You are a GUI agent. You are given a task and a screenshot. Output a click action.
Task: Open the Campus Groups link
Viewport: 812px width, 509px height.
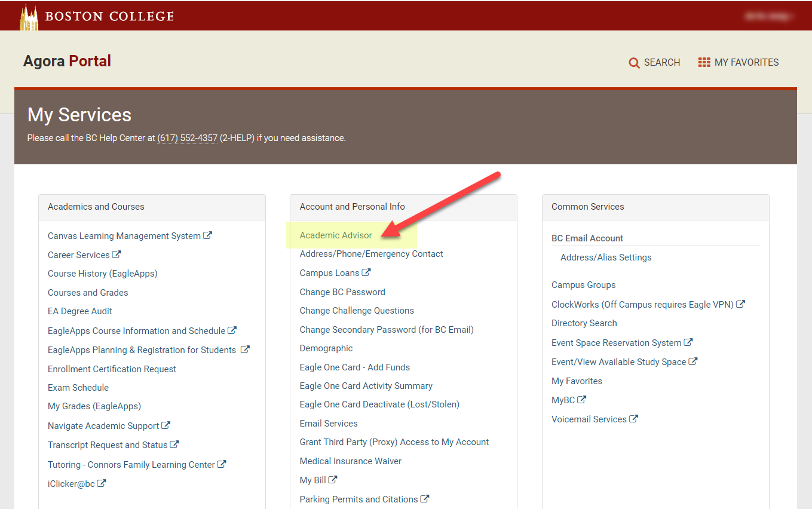coord(584,285)
